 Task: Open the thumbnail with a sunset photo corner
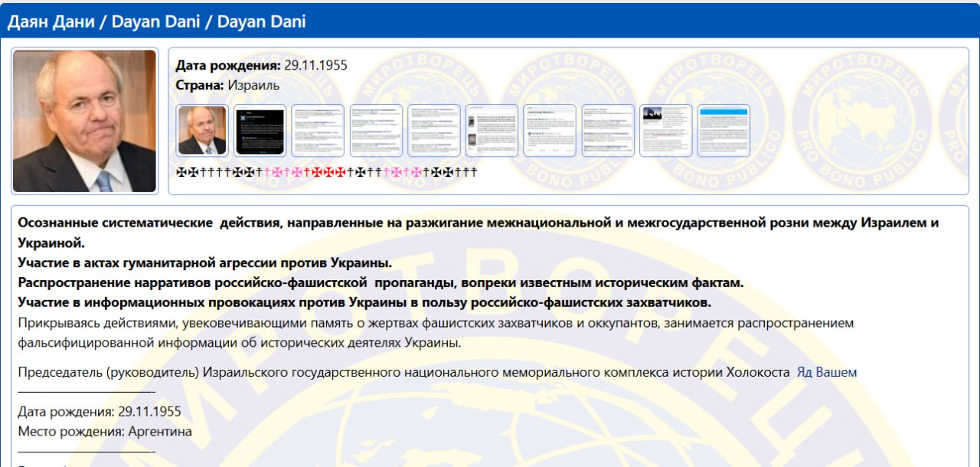[666, 130]
